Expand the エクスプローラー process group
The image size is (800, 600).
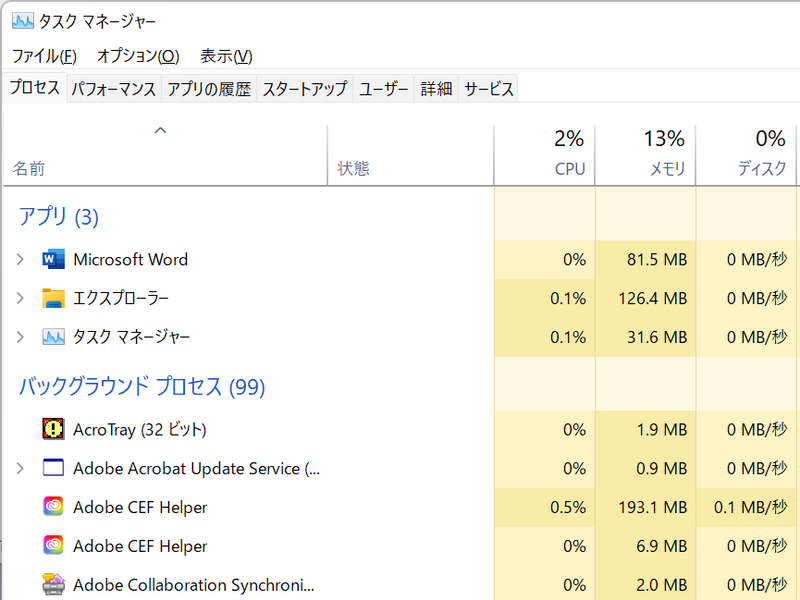[20, 298]
